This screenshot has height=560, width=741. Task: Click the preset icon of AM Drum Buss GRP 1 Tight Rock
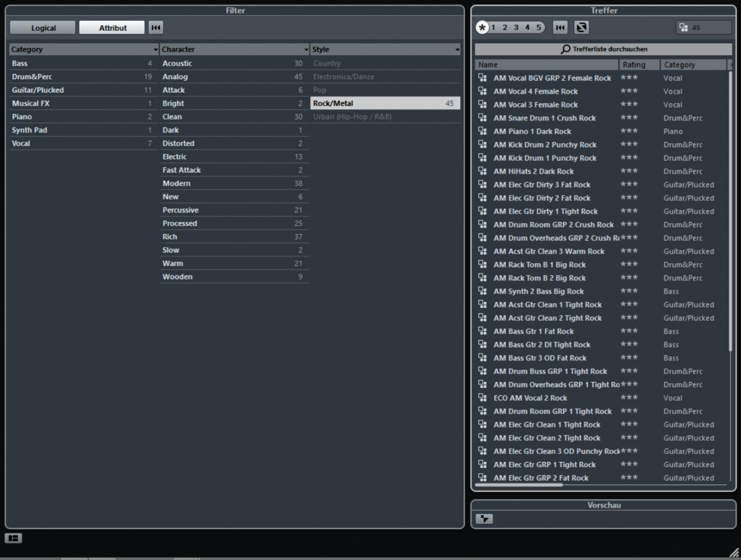[483, 371]
